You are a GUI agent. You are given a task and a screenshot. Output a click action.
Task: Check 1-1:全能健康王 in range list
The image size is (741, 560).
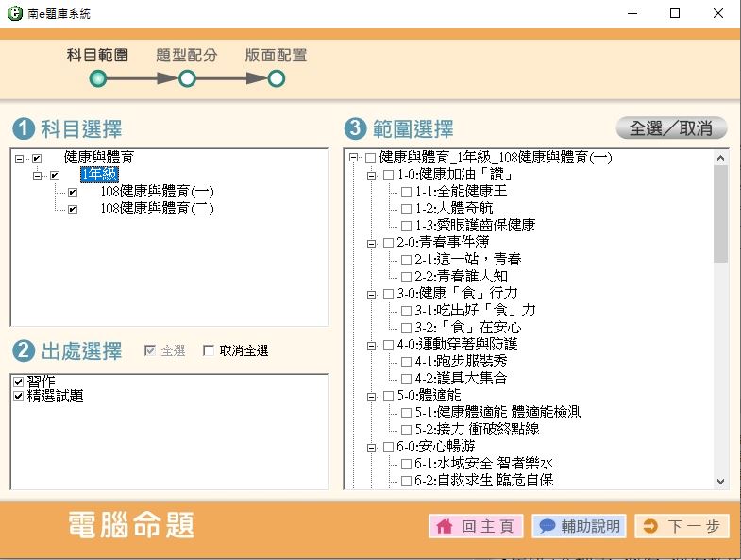click(x=406, y=192)
